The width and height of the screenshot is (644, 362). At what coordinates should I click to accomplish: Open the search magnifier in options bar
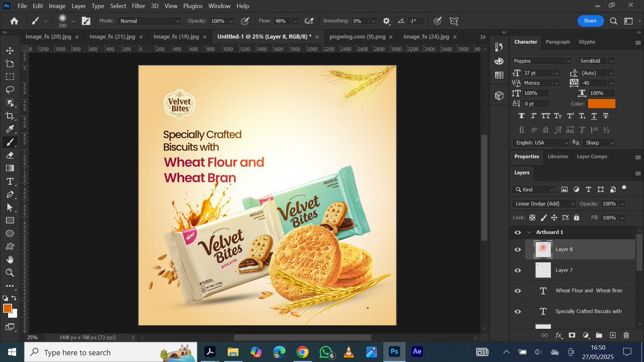(613, 21)
